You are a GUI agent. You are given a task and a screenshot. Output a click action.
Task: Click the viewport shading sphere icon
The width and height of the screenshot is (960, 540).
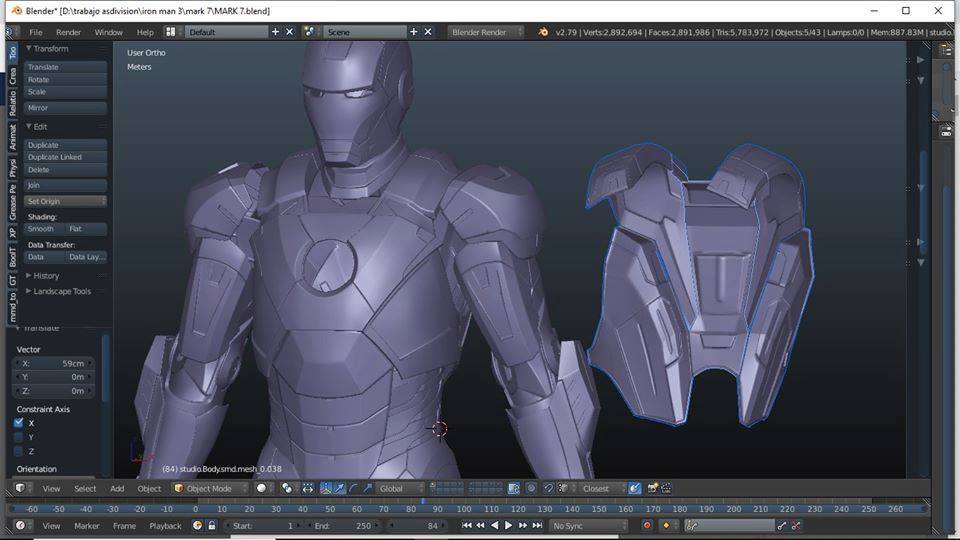262,488
